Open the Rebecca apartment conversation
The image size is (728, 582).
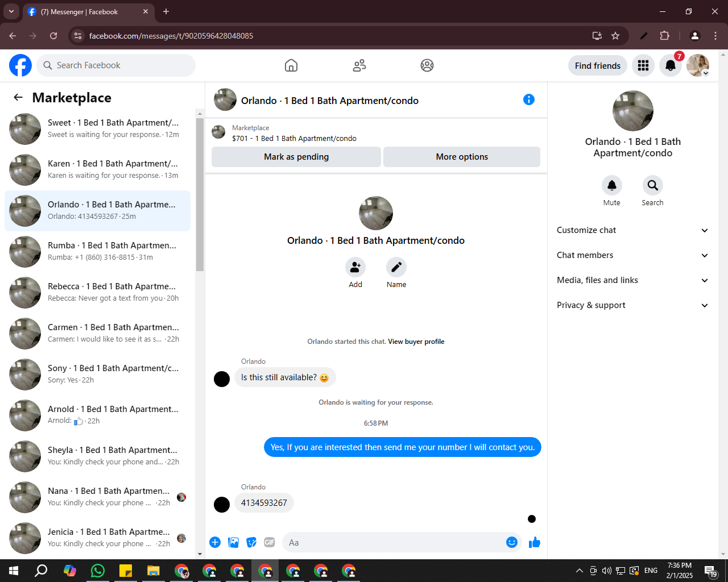97,293
